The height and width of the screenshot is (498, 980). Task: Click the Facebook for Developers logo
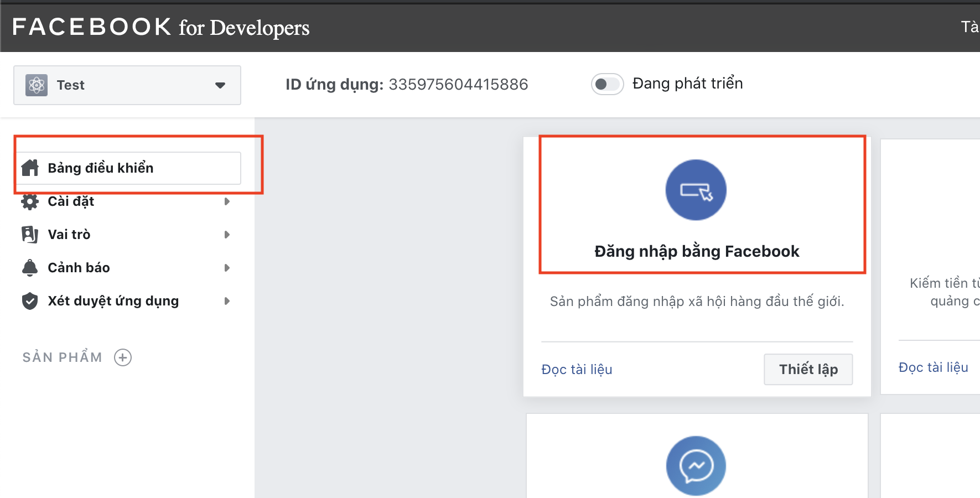[161, 27]
